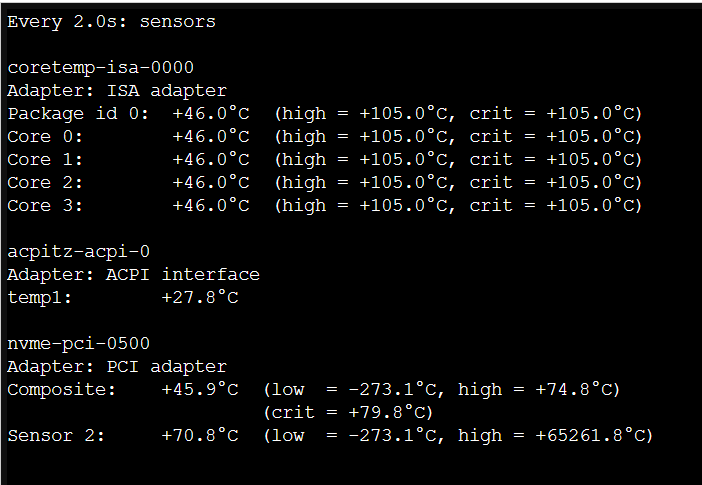Click the acpitz-acpi-0 chip name

78,251
